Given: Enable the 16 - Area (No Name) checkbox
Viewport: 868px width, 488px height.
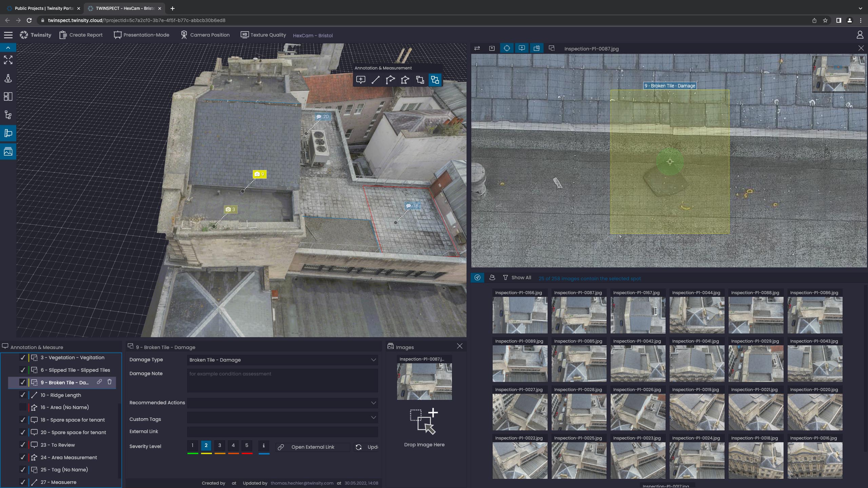Looking at the screenshot, I should [x=23, y=407].
